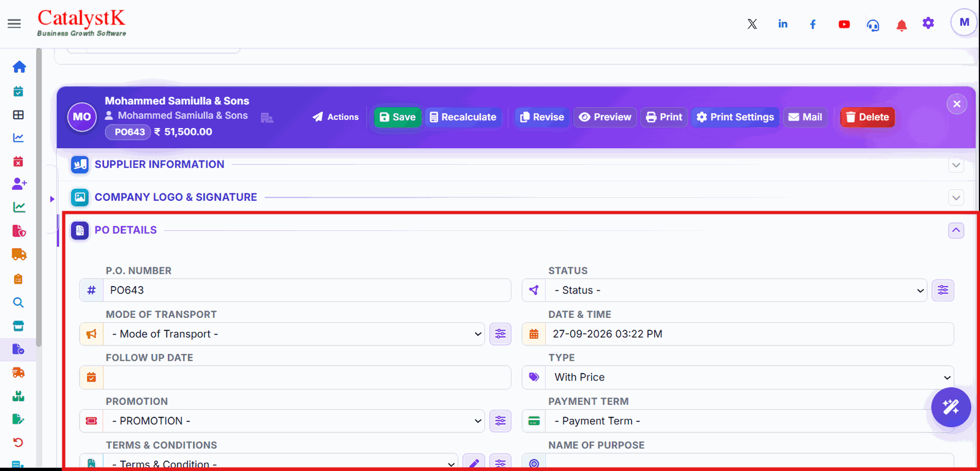The width and height of the screenshot is (980, 471).
Task: Open the red calendar cancel sidebar icon
Action: point(18,162)
